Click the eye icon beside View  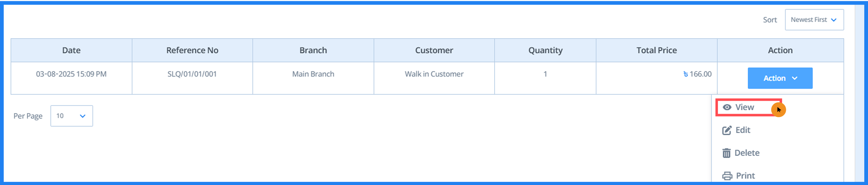pos(727,107)
